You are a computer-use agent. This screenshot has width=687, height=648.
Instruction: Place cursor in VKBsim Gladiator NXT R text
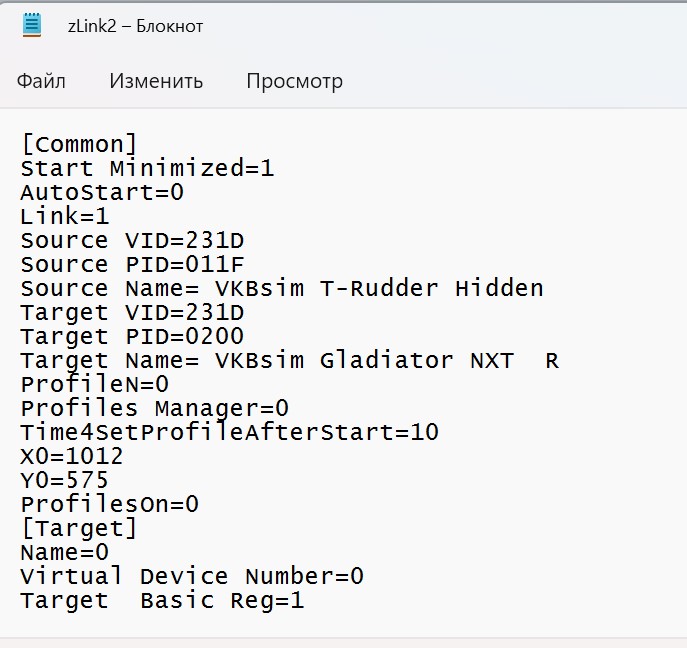(x=387, y=360)
